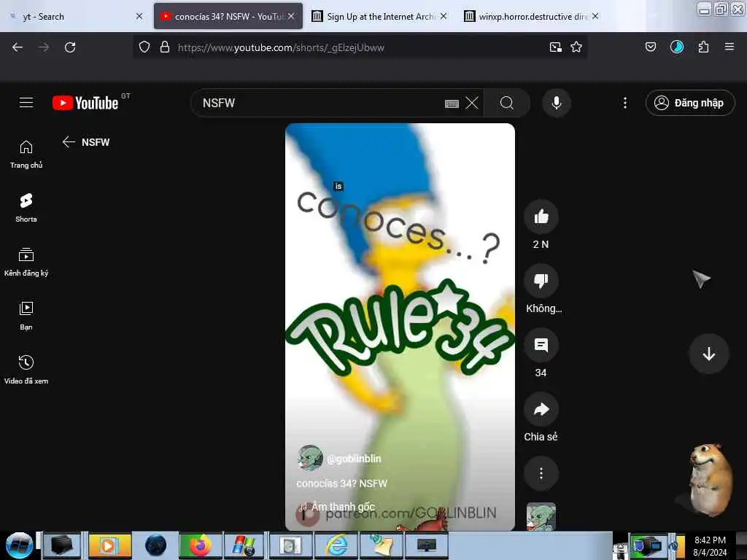Start voice search with microphone
Screen dimensions: 747x560
557,103
